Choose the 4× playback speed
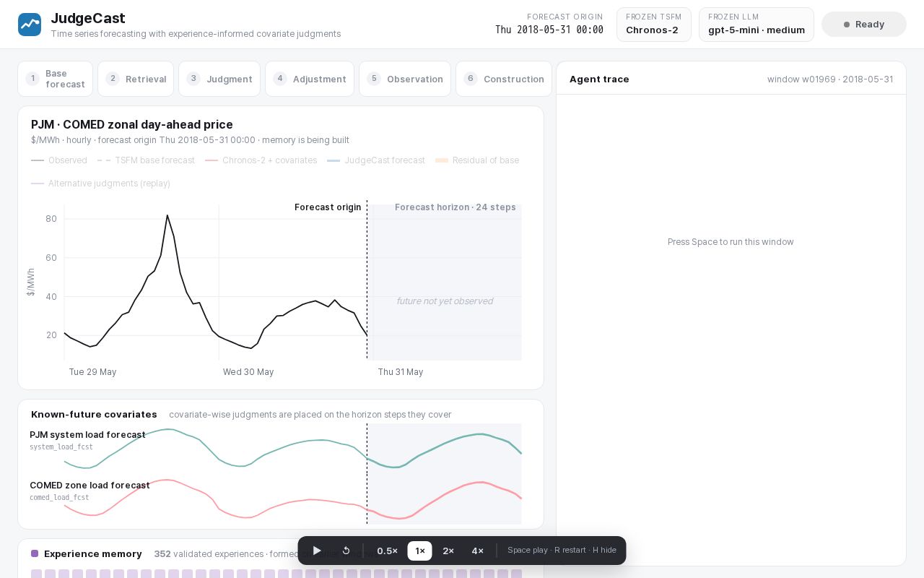The width and height of the screenshot is (924, 578). click(x=478, y=551)
